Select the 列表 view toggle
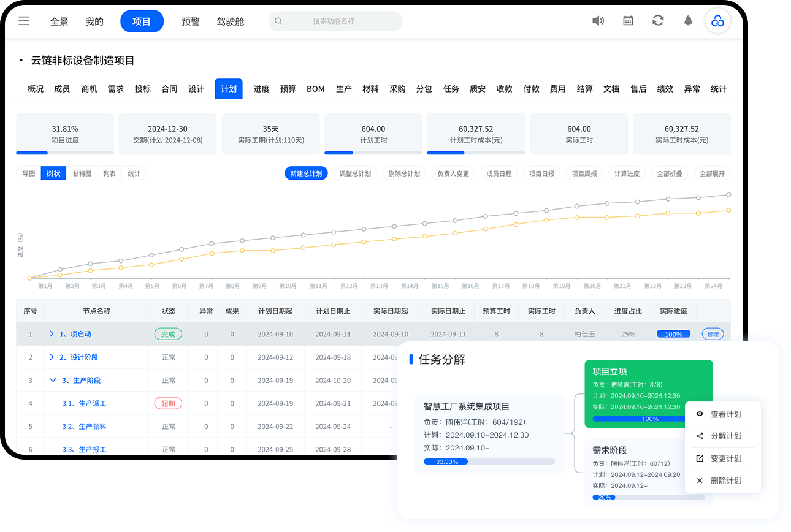This screenshot has width=791, height=532. click(x=109, y=173)
